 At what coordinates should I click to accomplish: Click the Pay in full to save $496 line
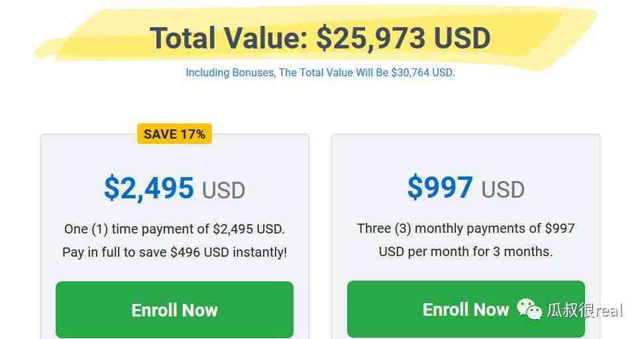pos(174,252)
